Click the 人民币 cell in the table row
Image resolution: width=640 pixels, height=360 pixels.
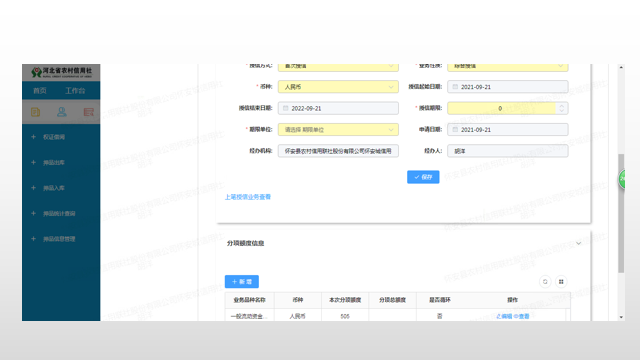point(298,316)
